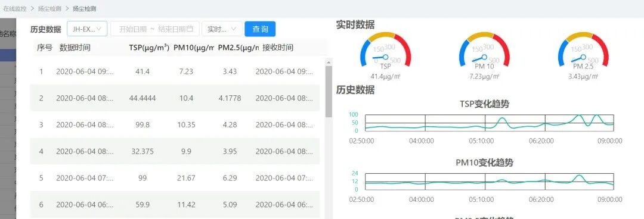The height and width of the screenshot is (219, 644).
Task: Click serial number 3 in the table
Action: tap(41, 124)
